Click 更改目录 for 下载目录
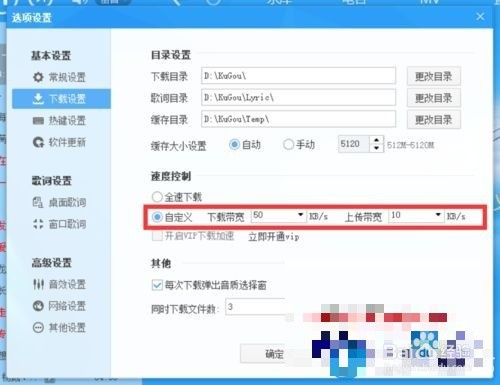500x385 pixels. coord(434,76)
